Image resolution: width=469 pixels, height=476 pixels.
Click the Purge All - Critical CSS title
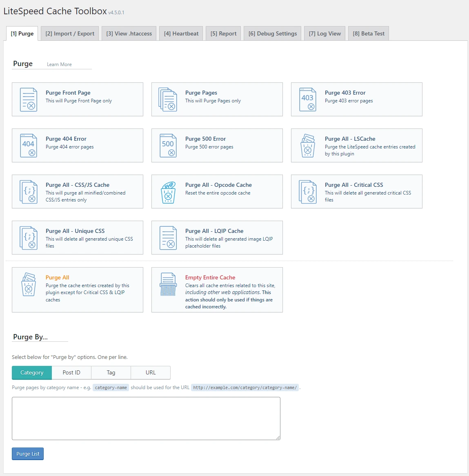click(x=354, y=185)
